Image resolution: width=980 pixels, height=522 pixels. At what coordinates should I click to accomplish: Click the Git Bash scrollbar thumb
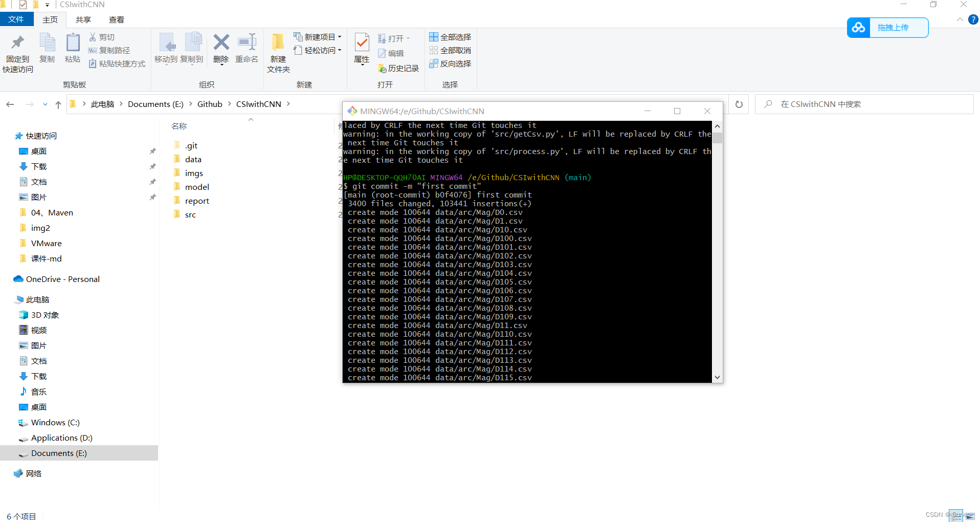pos(717,138)
